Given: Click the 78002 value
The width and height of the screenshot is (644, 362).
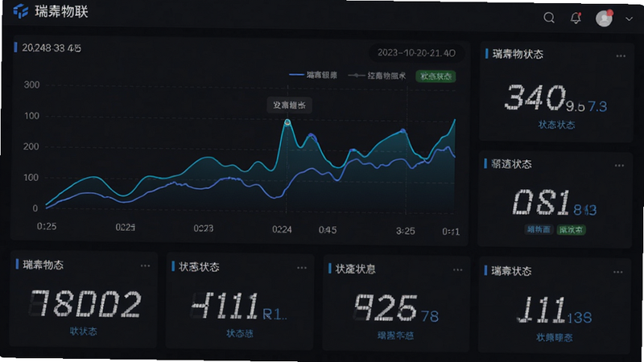Looking at the screenshot, I should tap(85, 304).
